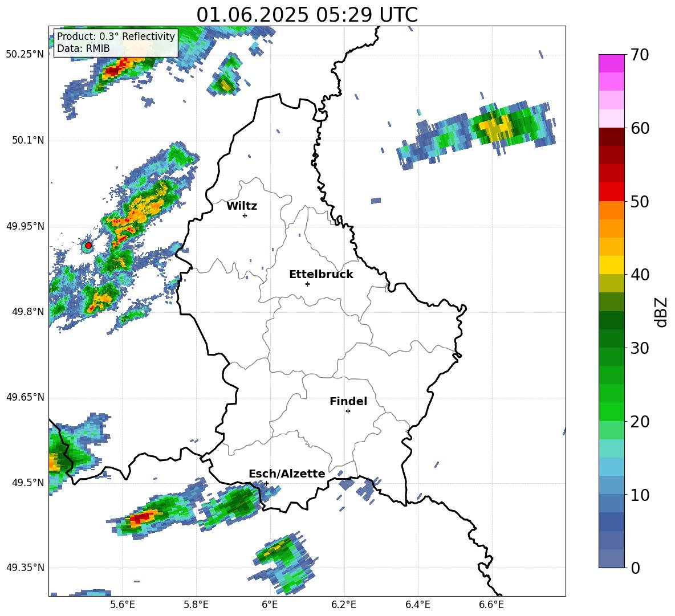675x616 pixels.
Task: Click the Data: RMIB text
Action: 83,48
